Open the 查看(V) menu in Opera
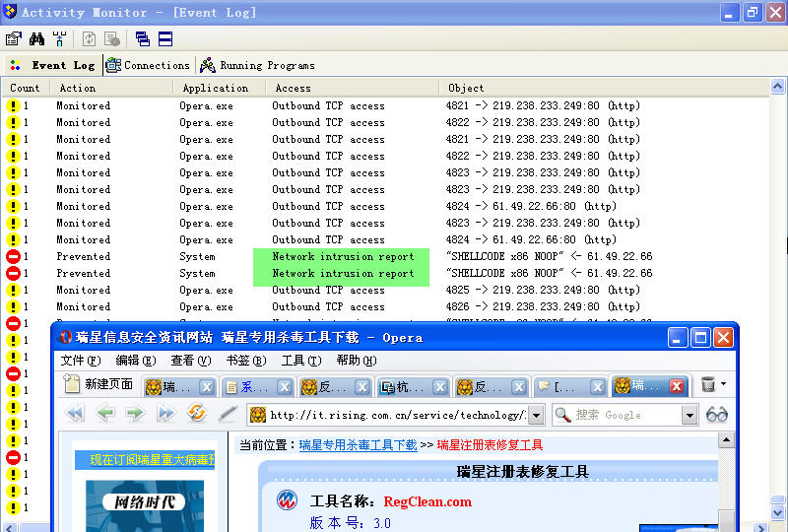 [x=190, y=361]
